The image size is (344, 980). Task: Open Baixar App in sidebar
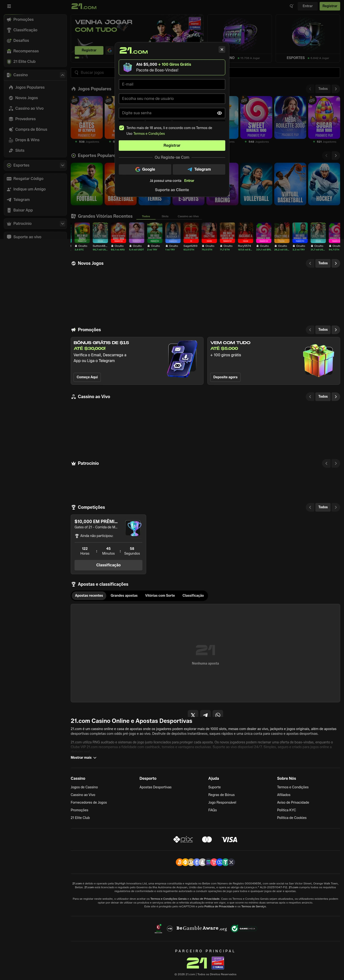tap(35, 210)
